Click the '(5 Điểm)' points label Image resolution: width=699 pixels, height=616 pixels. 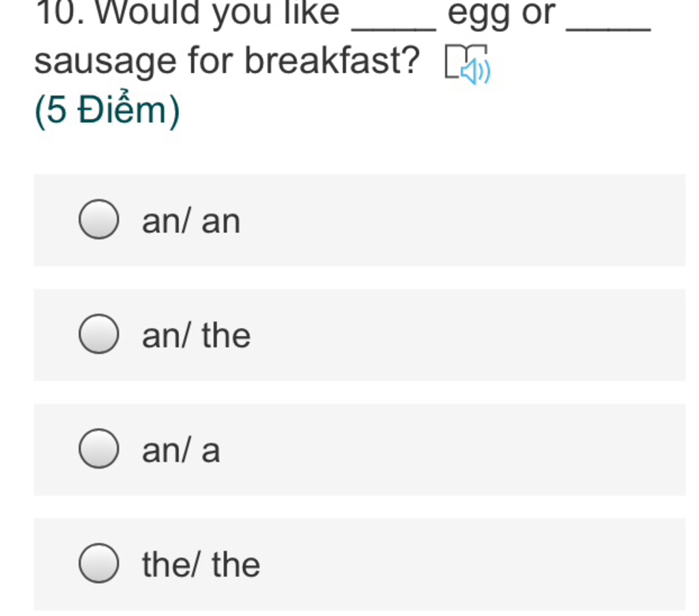[107, 110]
